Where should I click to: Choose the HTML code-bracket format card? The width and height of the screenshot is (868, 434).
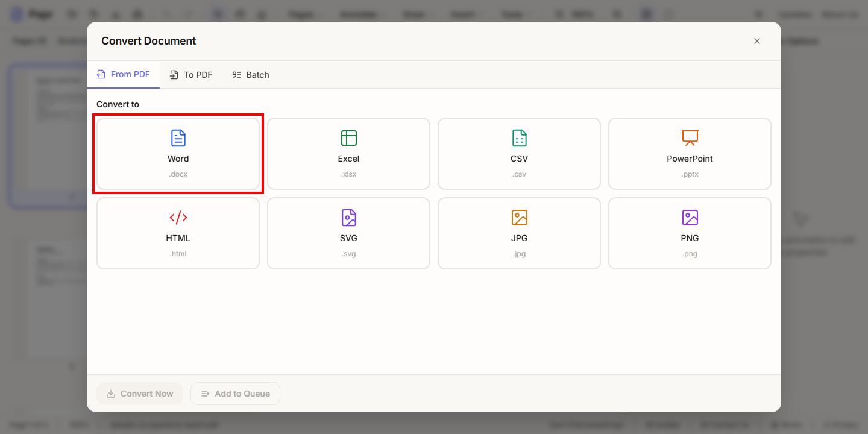click(178, 233)
